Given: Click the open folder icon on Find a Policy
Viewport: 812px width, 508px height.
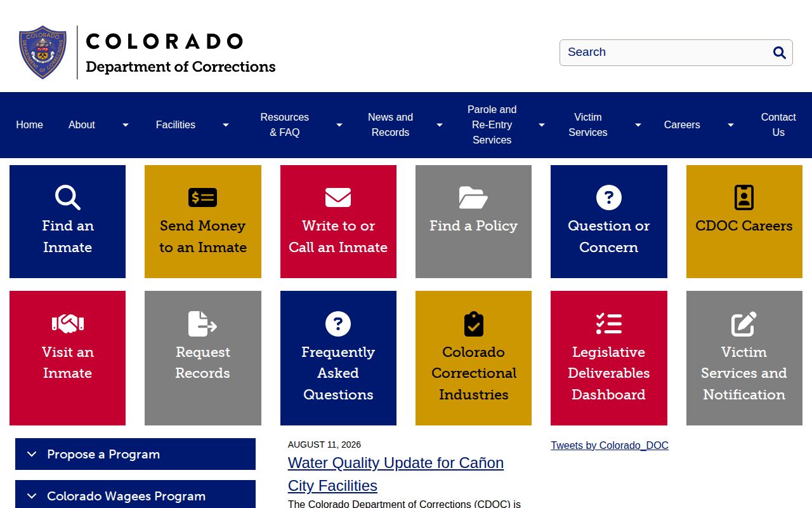Looking at the screenshot, I should (473, 197).
